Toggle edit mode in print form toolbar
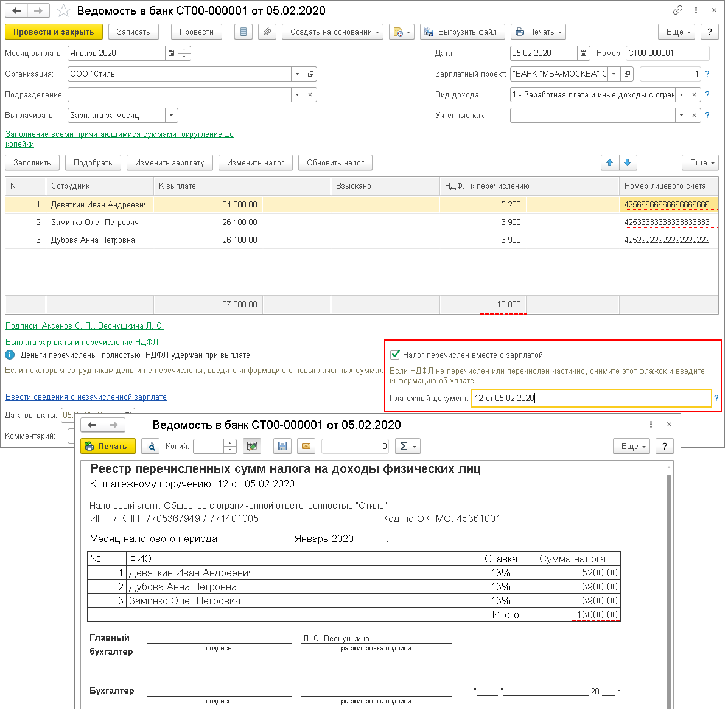The image size is (728, 710). tap(251, 446)
